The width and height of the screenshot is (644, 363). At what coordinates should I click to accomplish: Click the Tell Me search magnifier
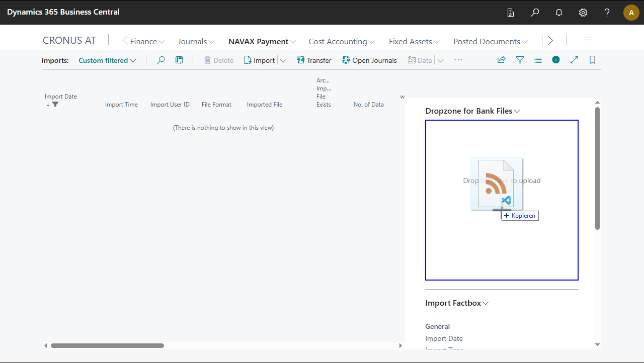[x=535, y=13]
